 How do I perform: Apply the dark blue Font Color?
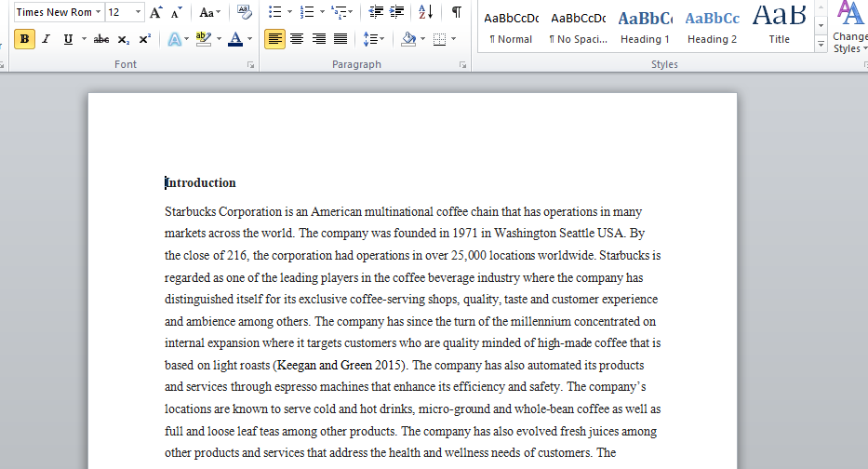[235, 39]
